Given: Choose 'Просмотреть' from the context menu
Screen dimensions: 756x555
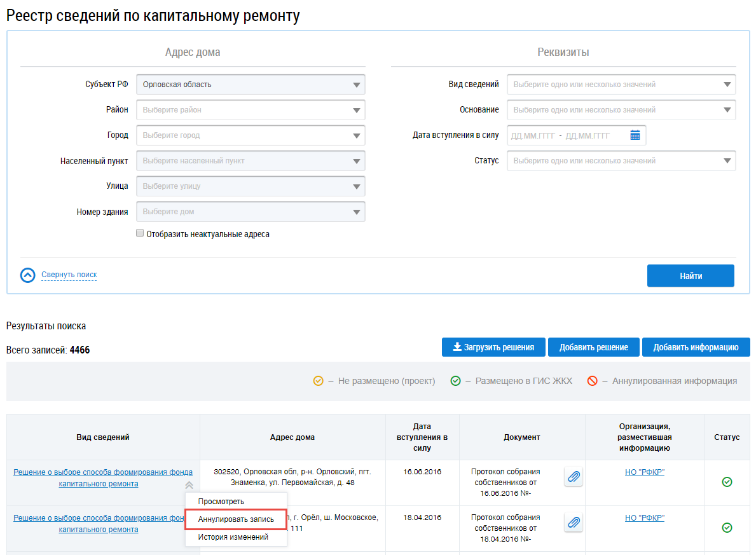Looking at the screenshot, I should (221, 502).
